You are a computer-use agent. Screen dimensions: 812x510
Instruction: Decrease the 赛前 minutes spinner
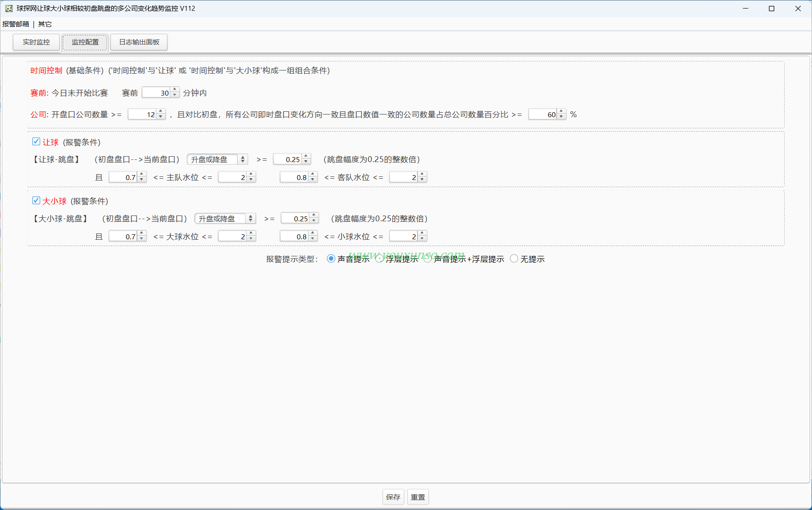(175, 95)
